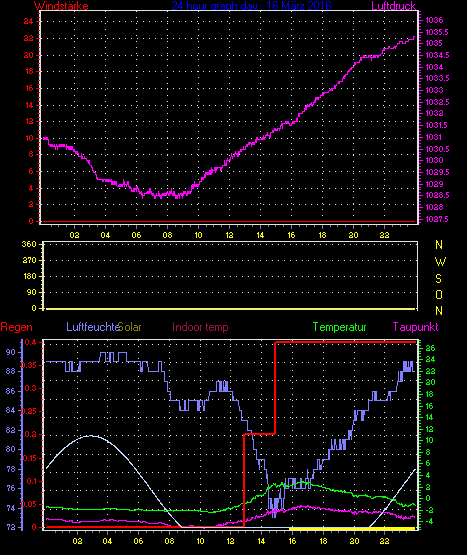The width and height of the screenshot is (467, 555).
Task: Click the compass letter O
Action: (x=439, y=295)
